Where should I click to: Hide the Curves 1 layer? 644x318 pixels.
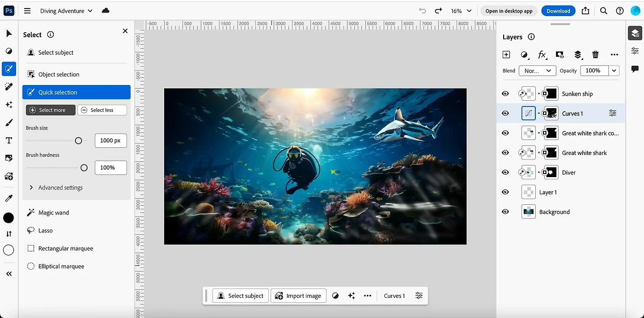pos(506,113)
